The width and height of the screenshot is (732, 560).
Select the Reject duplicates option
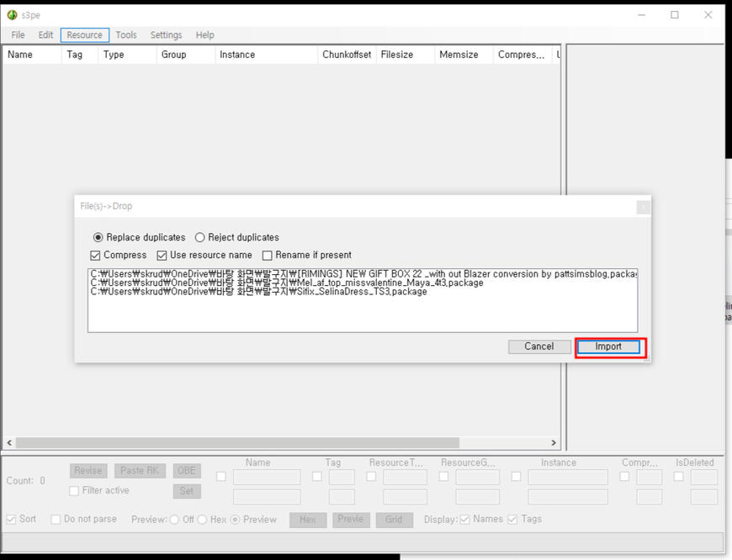[x=200, y=238]
